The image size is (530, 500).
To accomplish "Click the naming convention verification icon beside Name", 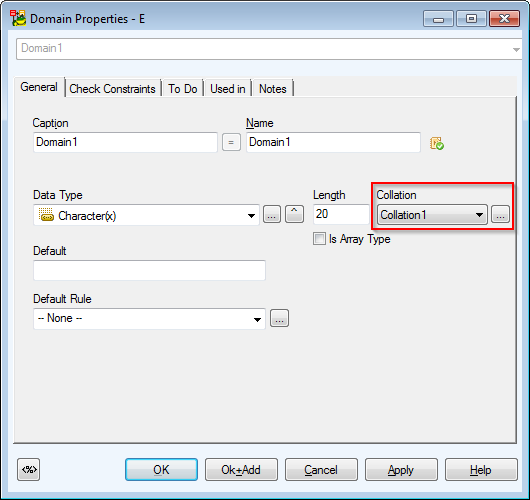I will [437, 143].
